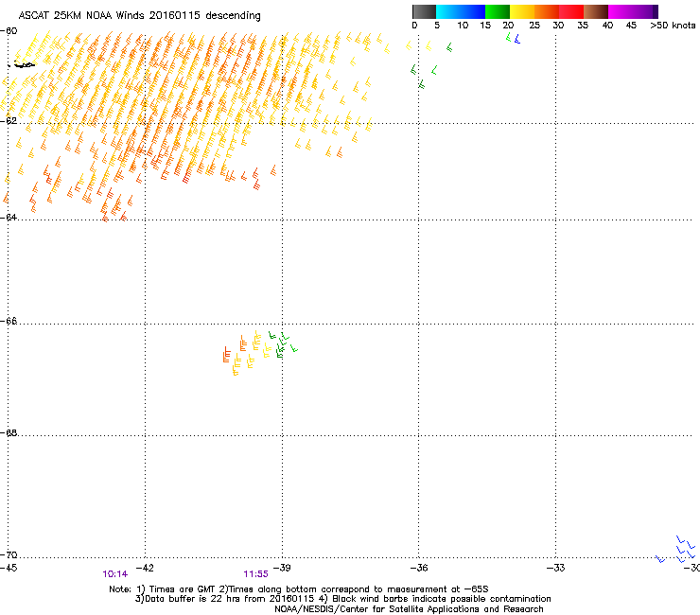The width and height of the screenshot is (700, 615).
Task: Click the purple 11:55 pass time label
Action: coord(255,574)
